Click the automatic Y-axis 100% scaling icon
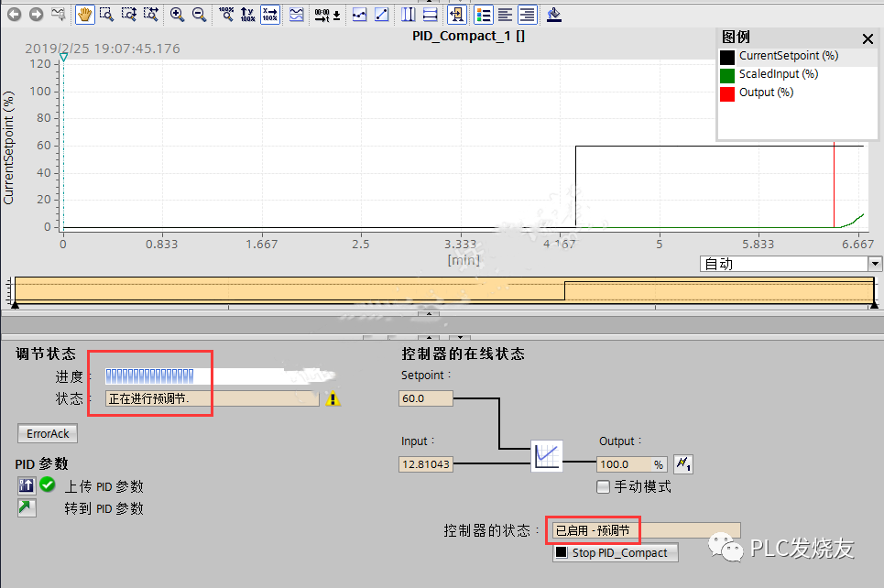 pyautogui.click(x=248, y=14)
